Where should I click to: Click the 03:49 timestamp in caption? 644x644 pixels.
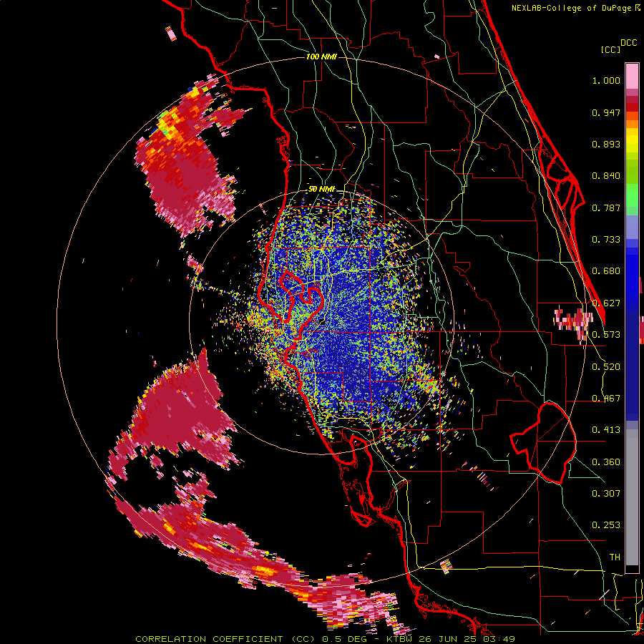point(499,639)
